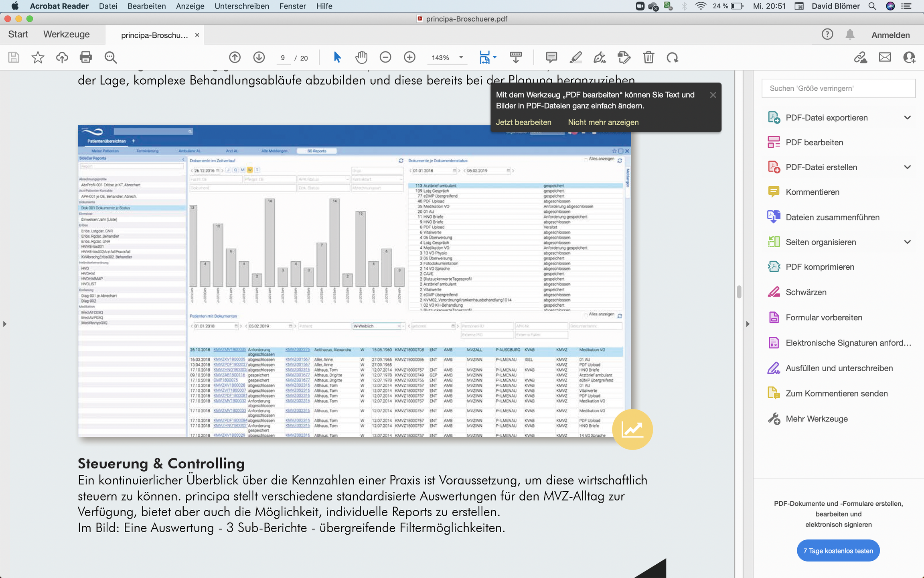Viewport: 924px width, 578px height.
Task: Select the hand pan tool
Action: 361,57
